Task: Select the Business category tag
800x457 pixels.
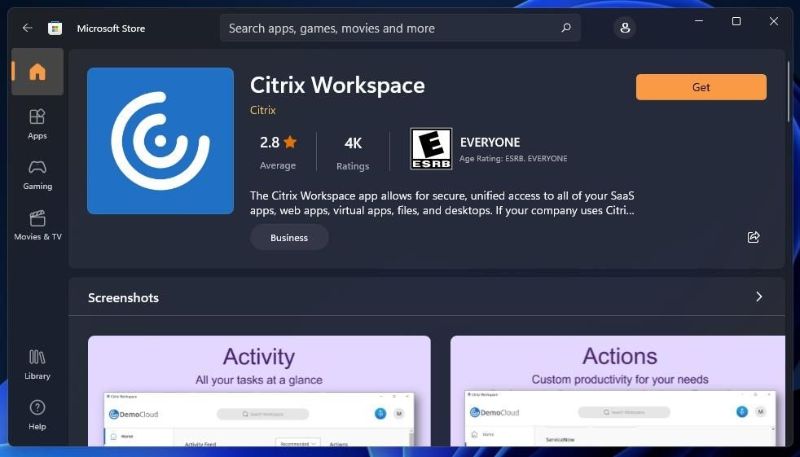Action: 289,238
